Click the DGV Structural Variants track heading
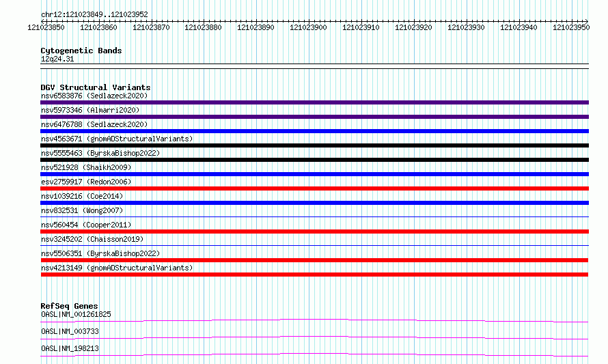 pyautogui.click(x=96, y=87)
